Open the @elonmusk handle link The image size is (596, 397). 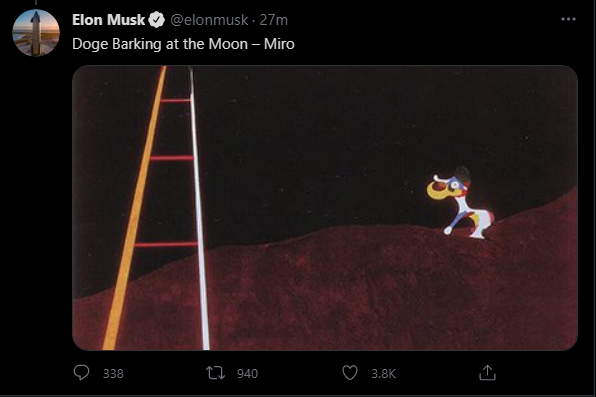pos(209,20)
